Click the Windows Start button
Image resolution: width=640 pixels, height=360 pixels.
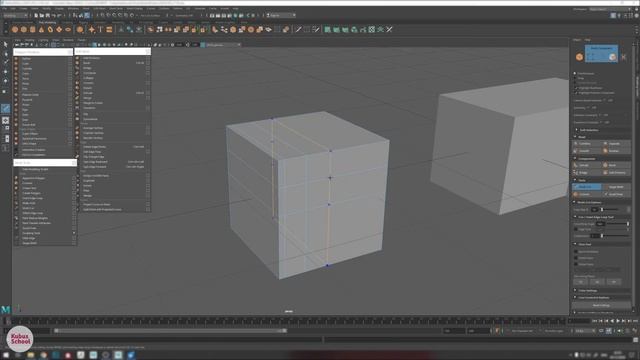(x=6, y=355)
